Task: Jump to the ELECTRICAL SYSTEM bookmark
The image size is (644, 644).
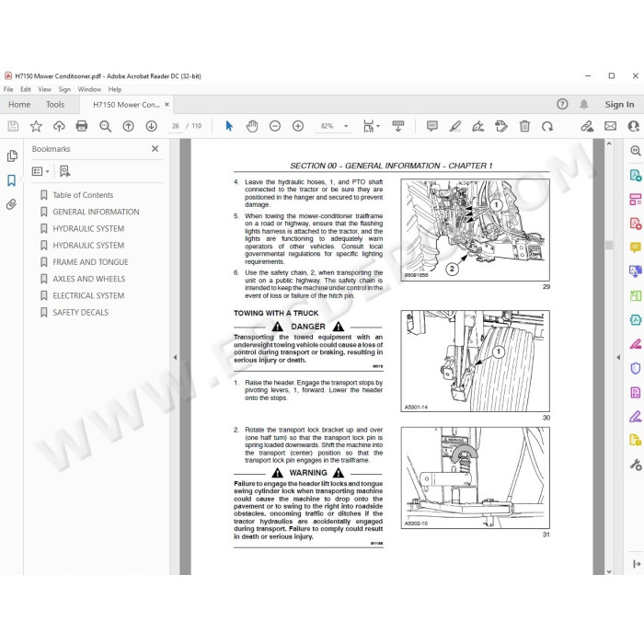Action: coord(88,295)
